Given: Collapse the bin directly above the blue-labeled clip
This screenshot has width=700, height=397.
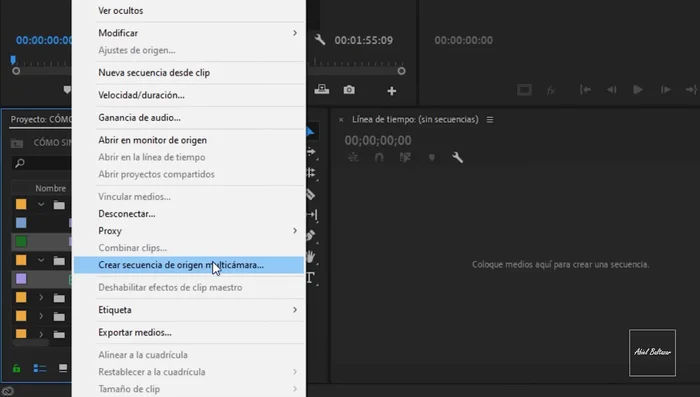Looking at the screenshot, I should pyautogui.click(x=41, y=205).
